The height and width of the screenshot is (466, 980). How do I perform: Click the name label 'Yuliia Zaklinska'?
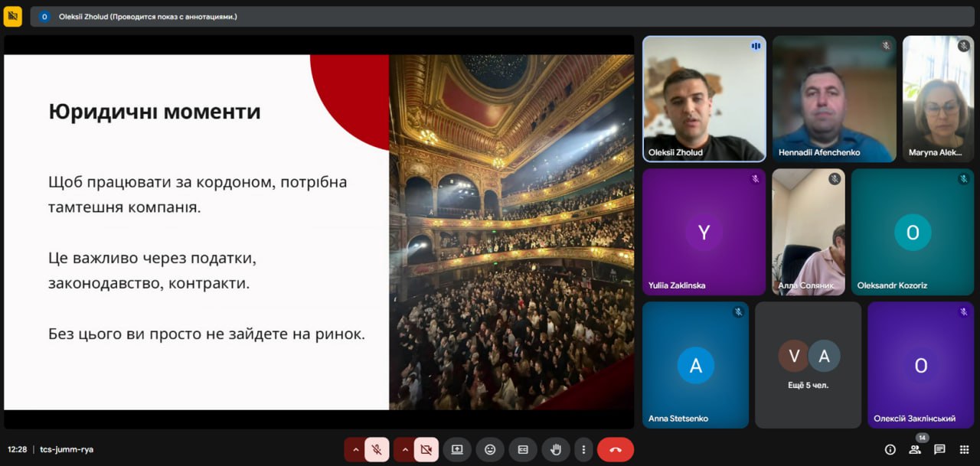tap(677, 285)
